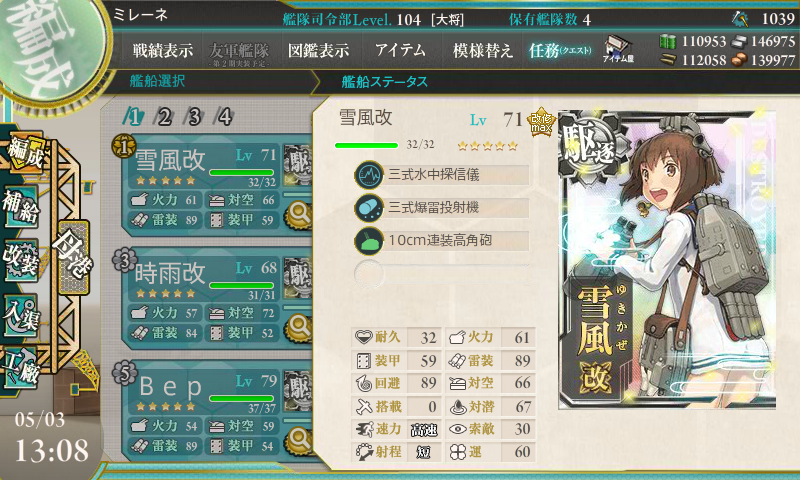800x480 pixels.
Task: Click the アイテム屋 item shop icon
Action: (x=618, y=49)
